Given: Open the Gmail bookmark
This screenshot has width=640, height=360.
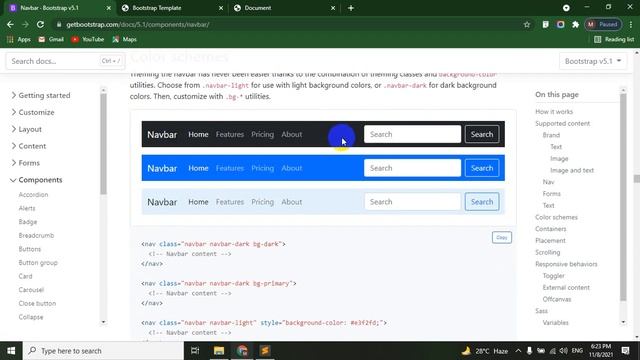Looking at the screenshot, I should click(51, 39).
